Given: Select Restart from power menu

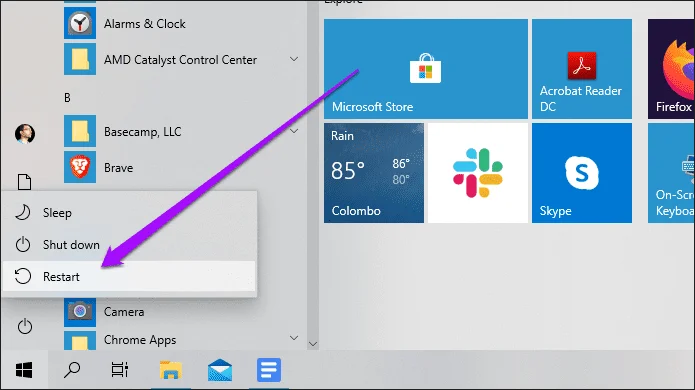Looking at the screenshot, I should click(x=129, y=277).
